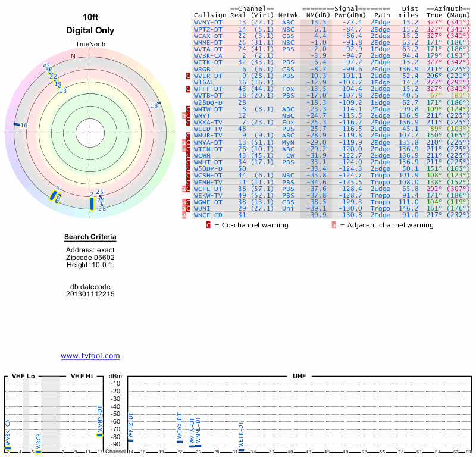
Task: Click the WVNY-DT bar in the VHF Hi chart
Action: click(x=100, y=435)
